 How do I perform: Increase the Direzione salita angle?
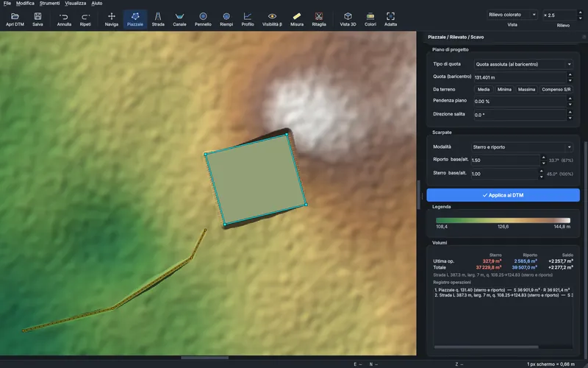570,113
